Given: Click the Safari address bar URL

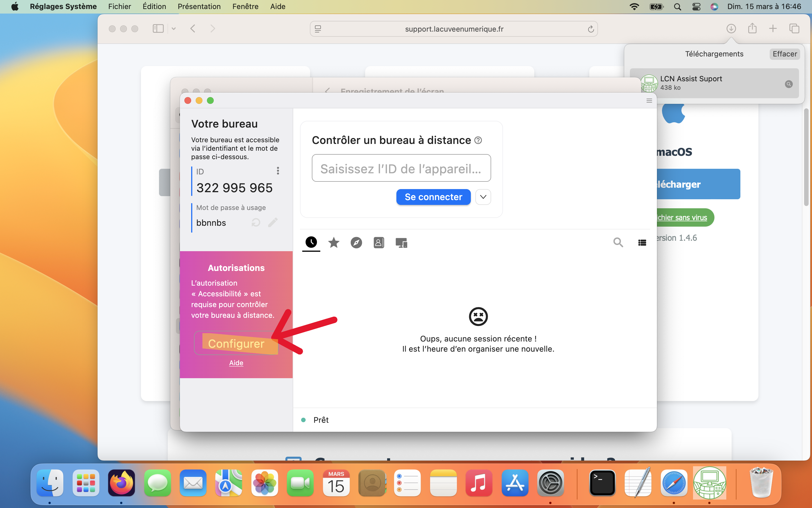Looking at the screenshot, I should pos(454,29).
